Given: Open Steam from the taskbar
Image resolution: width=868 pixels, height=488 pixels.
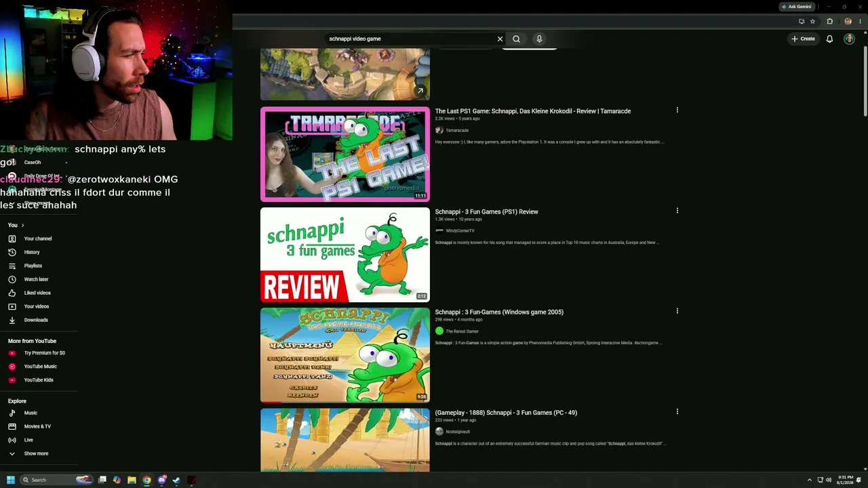Looking at the screenshot, I should click(176, 480).
